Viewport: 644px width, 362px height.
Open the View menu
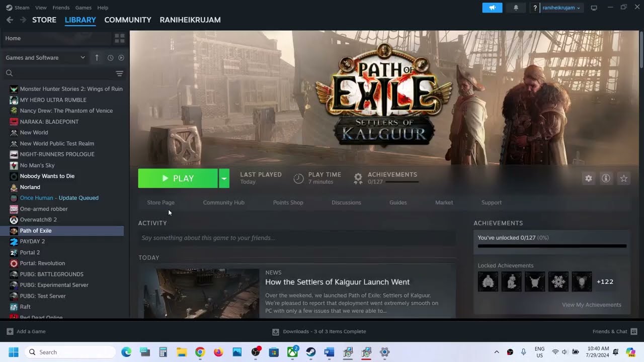tap(41, 8)
